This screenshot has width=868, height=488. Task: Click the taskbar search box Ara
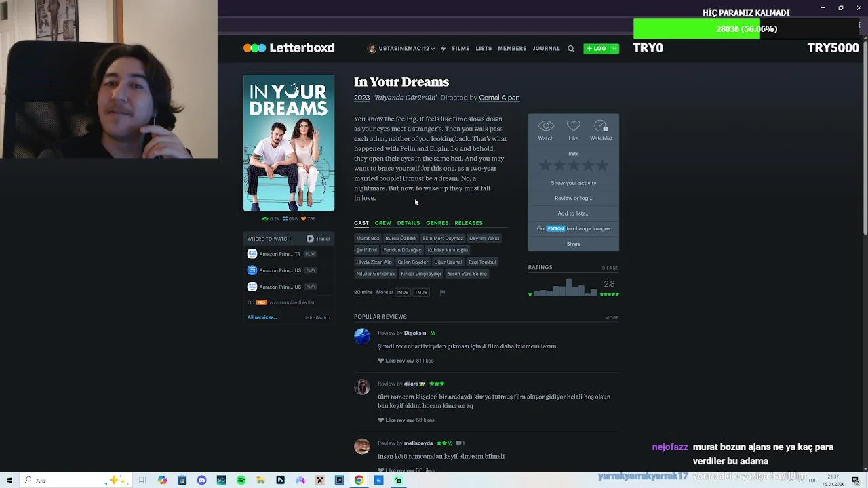pyautogui.click(x=75, y=480)
